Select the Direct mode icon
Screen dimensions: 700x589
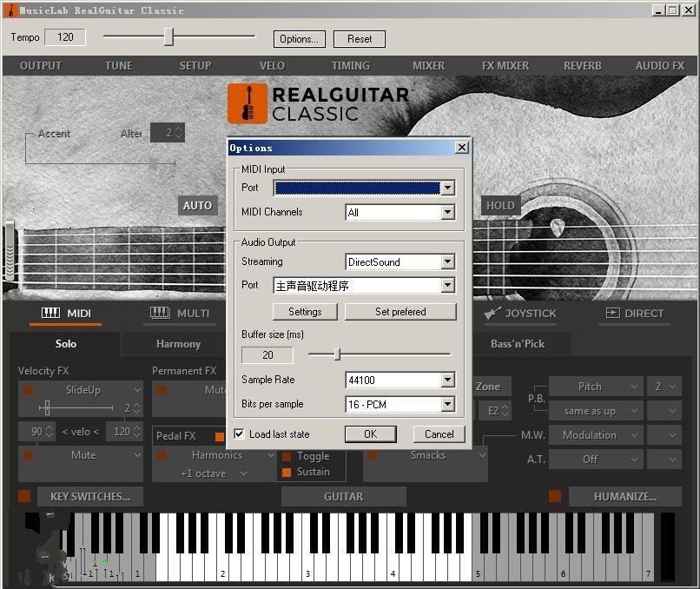pyautogui.click(x=612, y=313)
